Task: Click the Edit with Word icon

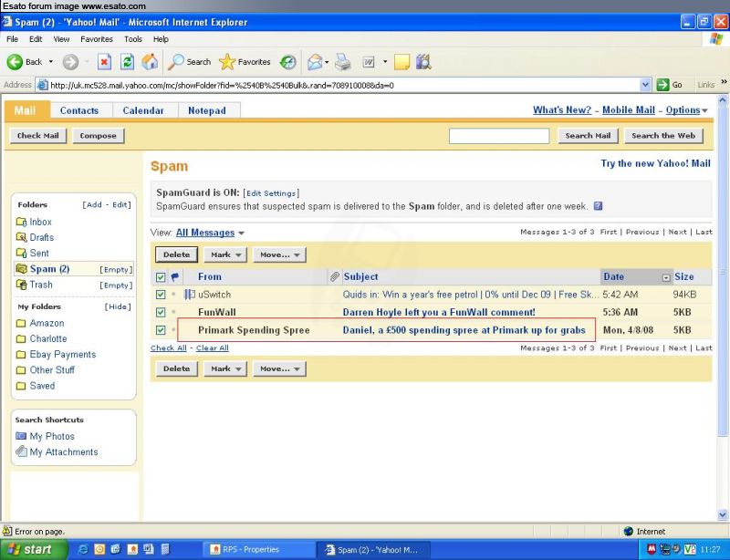Action: 369,62
